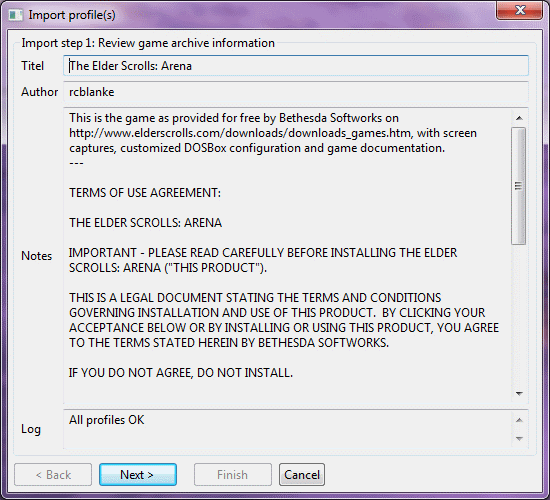This screenshot has height=500, width=550.
Task: Click the Log label
Action: point(31,429)
